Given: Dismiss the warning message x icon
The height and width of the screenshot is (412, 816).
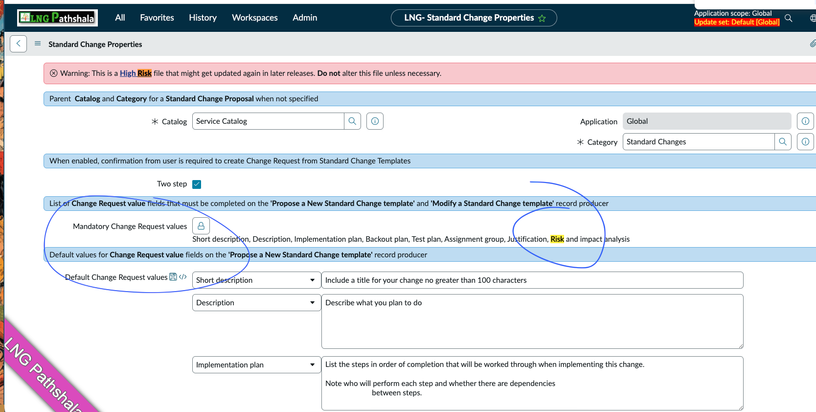Looking at the screenshot, I should tap(54, 73).
